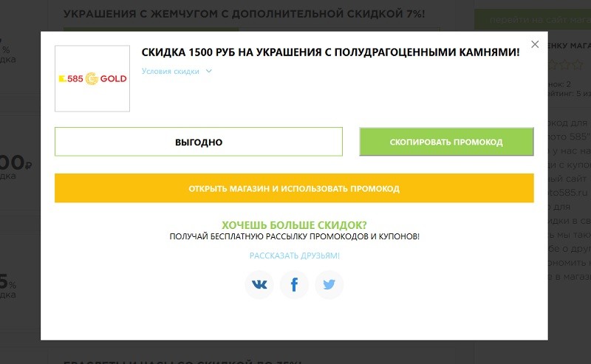Expand the chevron beside Условия скидки
The image size is (591, 364).
click(x=209, y=72)
